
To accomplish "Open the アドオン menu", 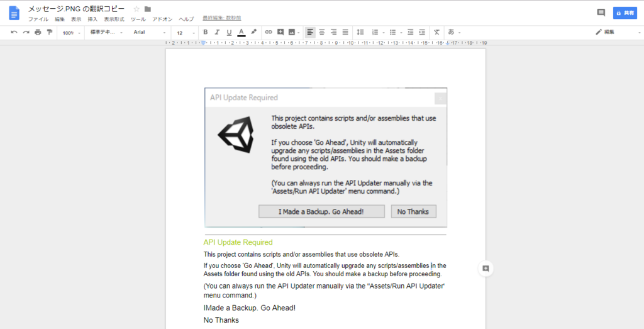I will click(x=162, y=20).
